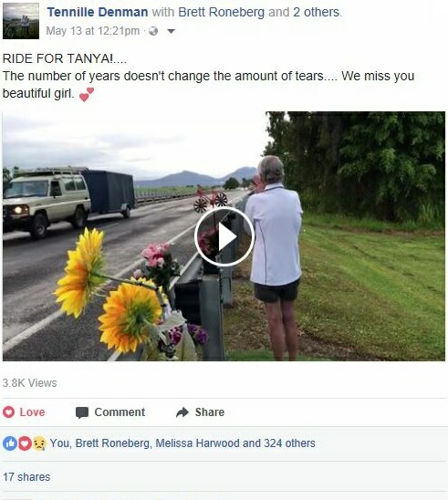Open Tennille Denman's profile name link

pyautogui.click(x=98, y=12)
